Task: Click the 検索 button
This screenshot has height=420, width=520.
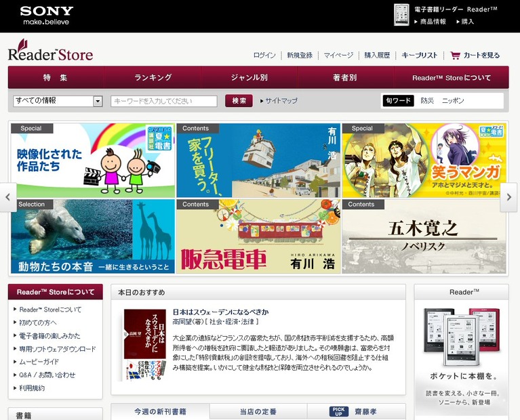Action: [239, 101]
